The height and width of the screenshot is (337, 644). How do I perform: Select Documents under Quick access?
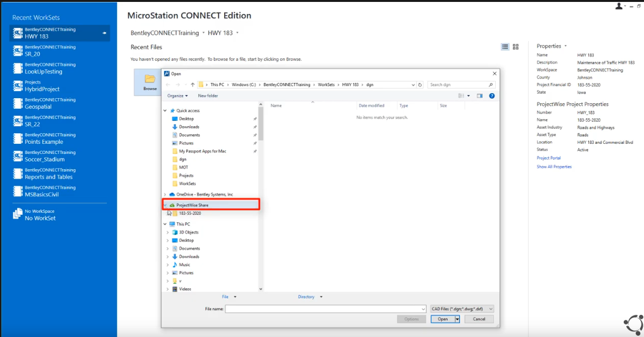pos(189,135)
